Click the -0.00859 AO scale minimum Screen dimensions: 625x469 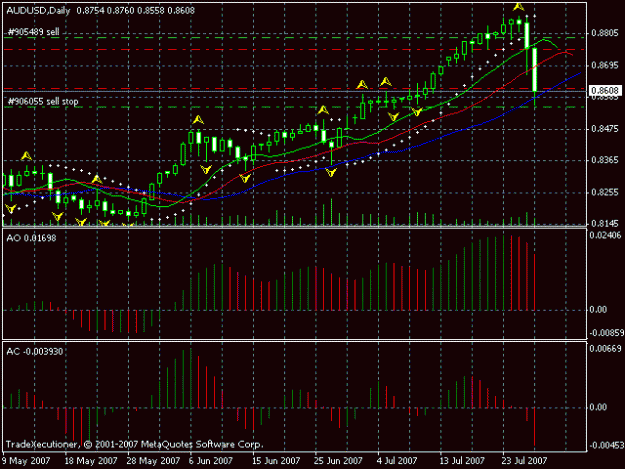click(605, 333)
